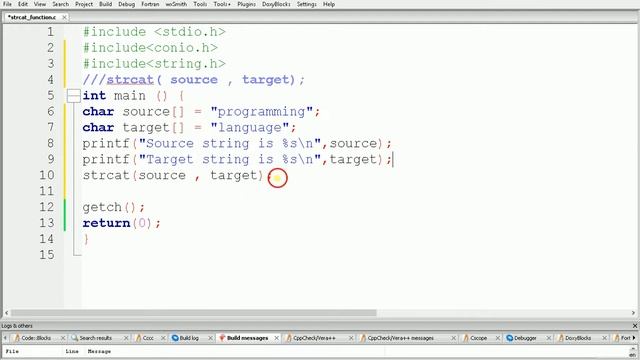This screenshot has width=640, height=360.
Task: Click line number 1 in margin
Action: tap(50, 32)
